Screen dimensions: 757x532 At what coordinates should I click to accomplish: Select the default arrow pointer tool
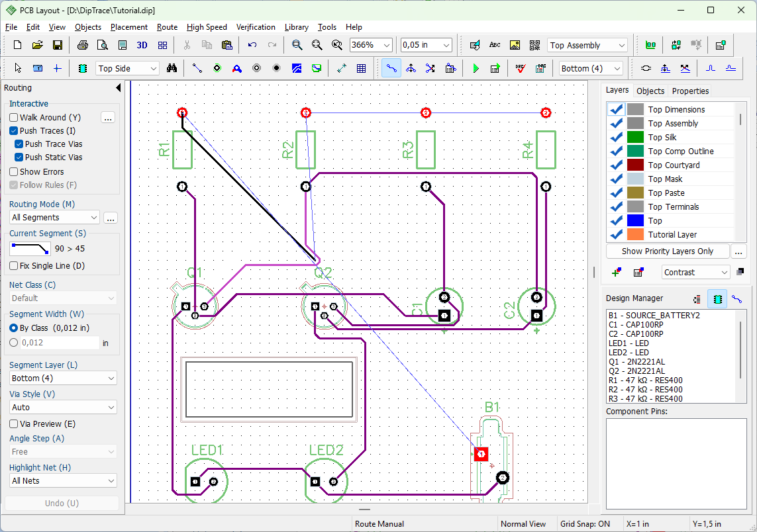(18, 68)
